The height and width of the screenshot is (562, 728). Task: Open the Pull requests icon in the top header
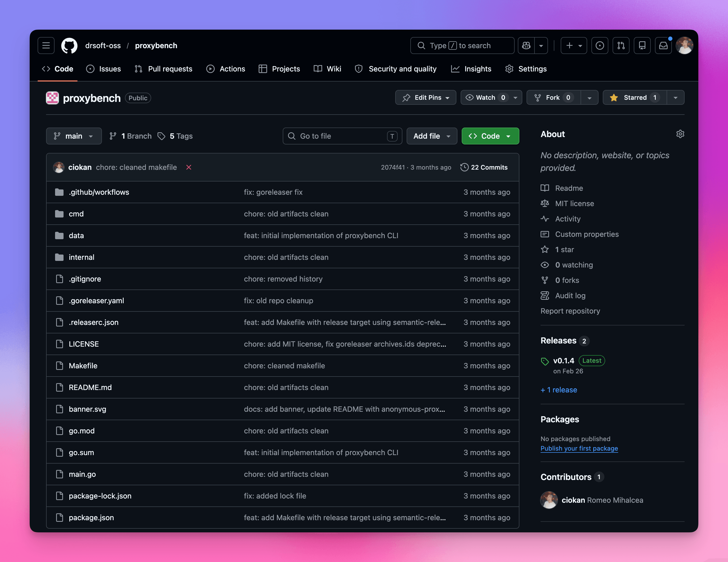coord(621,46)
